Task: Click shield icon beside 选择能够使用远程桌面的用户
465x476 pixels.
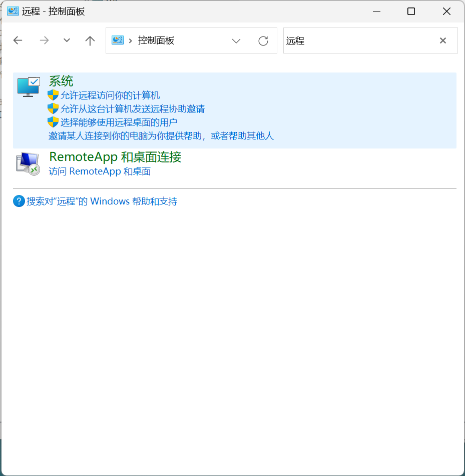Action: coord(53,122)
